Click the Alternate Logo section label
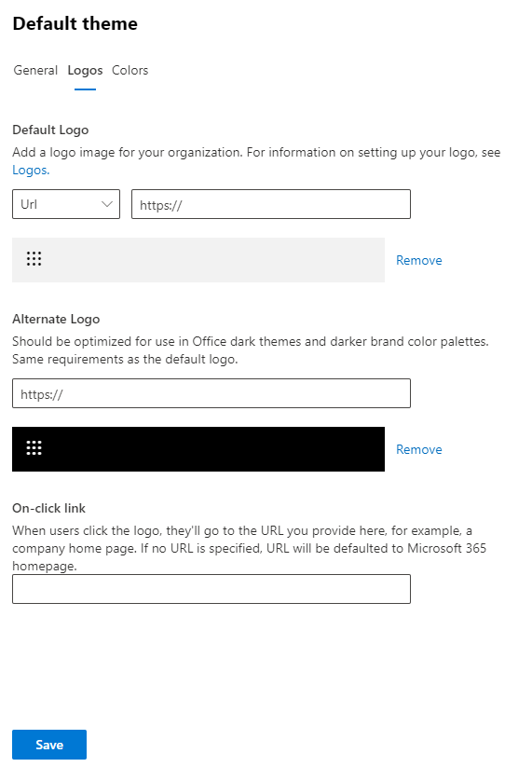The height and width of the screenshot is (767, 532). point(56,320)
